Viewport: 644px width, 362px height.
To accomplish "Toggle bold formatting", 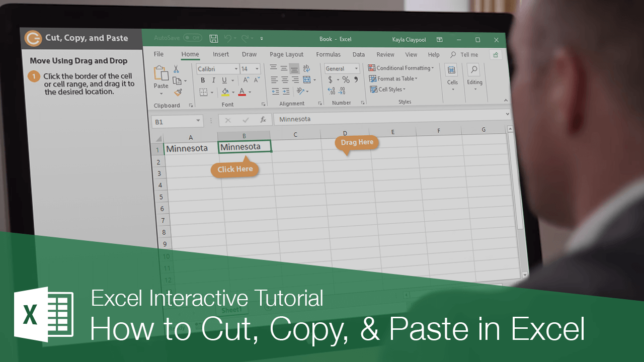I will pos(203,80).
